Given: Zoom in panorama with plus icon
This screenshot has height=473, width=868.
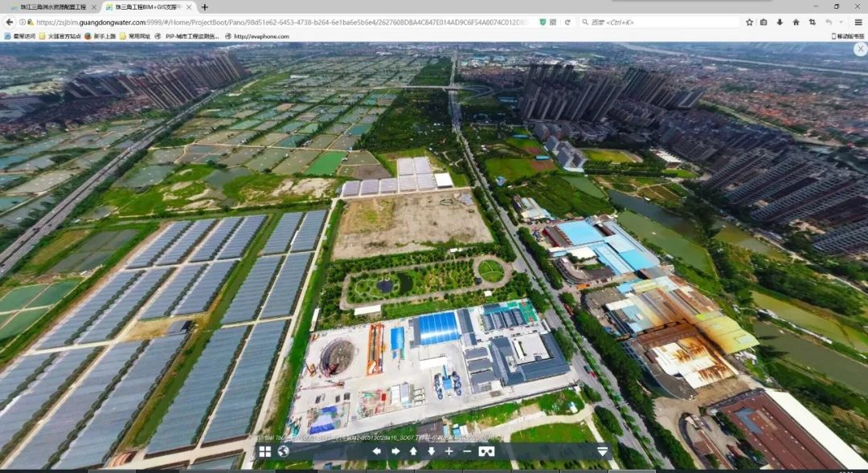Looking at the screenshot, I should (x=449, y=451).
